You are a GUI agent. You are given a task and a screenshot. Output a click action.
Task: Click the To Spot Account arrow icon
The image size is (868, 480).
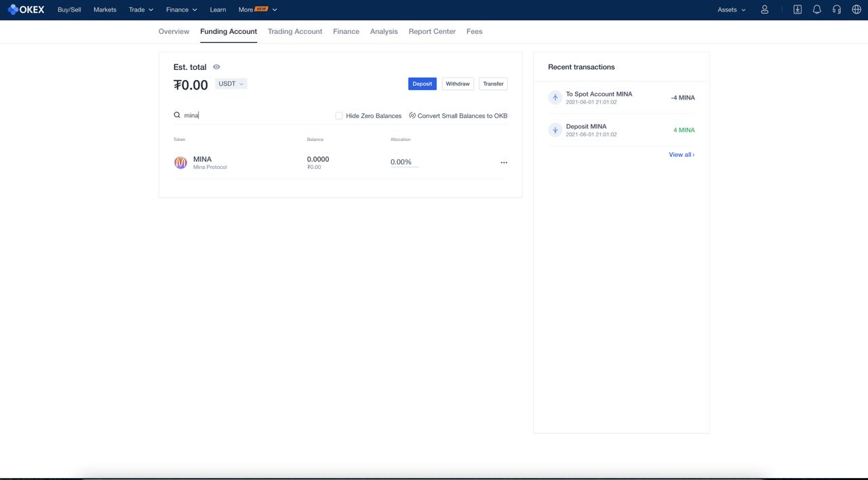click(x=555, y=98)
